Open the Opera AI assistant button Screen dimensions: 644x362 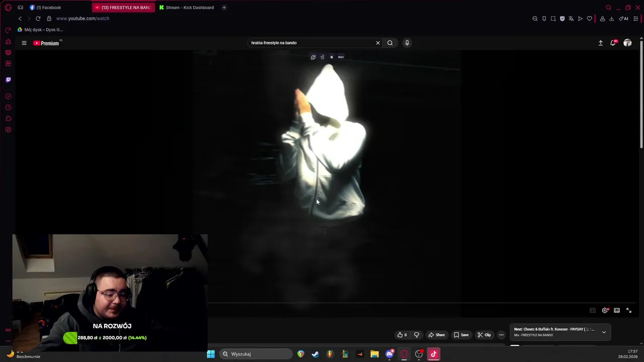tap(623, 19)
